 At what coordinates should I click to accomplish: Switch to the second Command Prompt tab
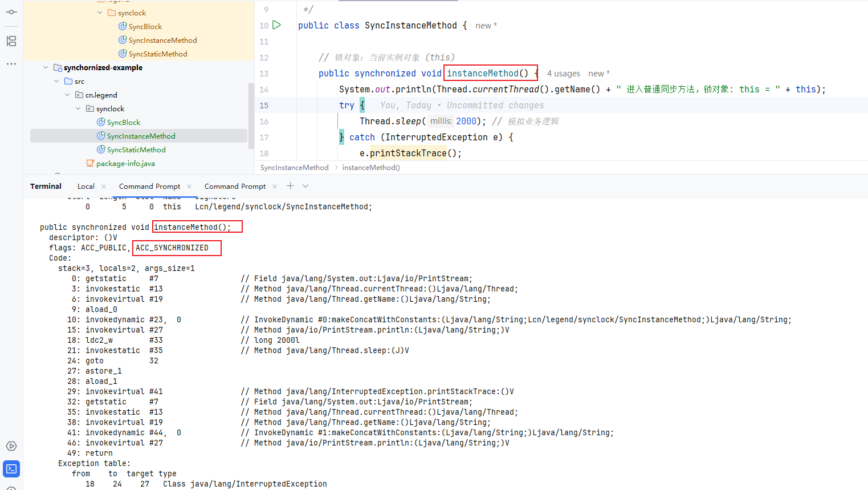235,187
